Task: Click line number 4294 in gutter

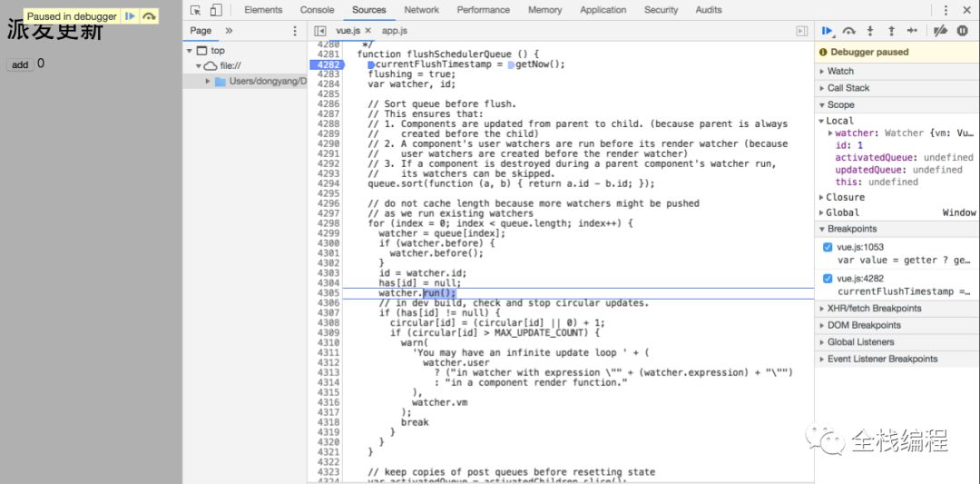Action: coord(328,183)
